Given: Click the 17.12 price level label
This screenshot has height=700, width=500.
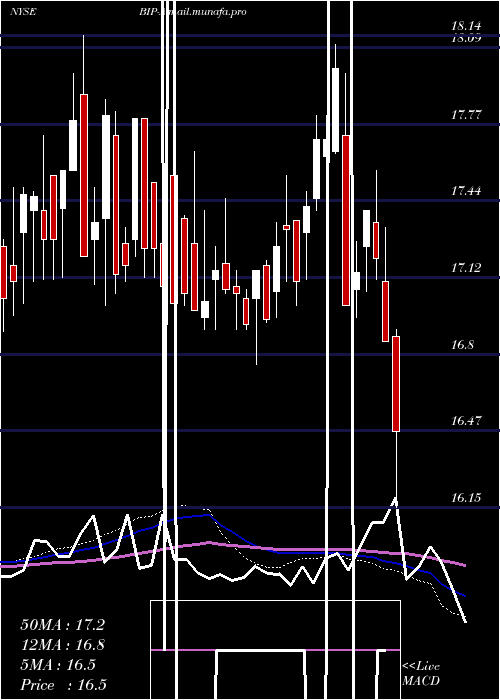Looking at the screenshot, I should point(466,268).
